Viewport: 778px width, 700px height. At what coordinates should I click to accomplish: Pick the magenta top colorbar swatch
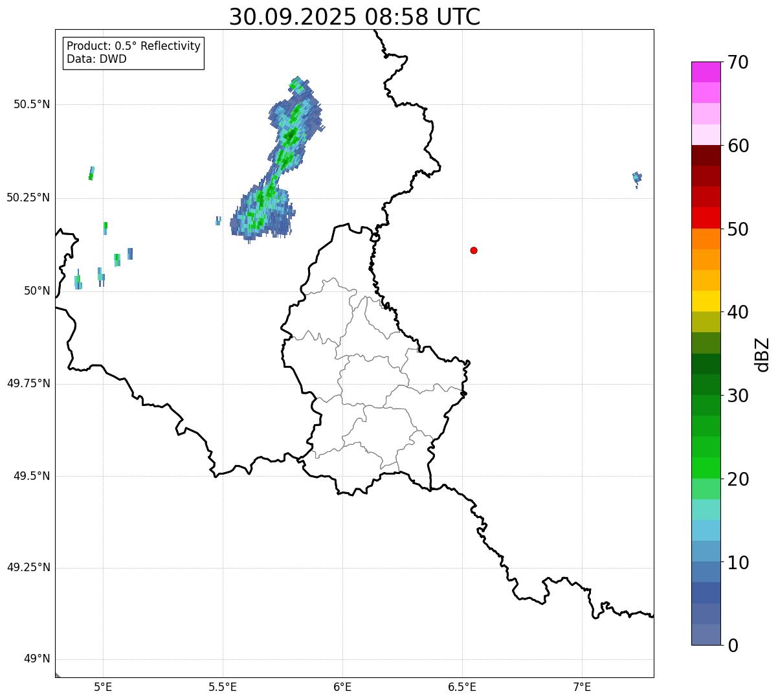706,72
